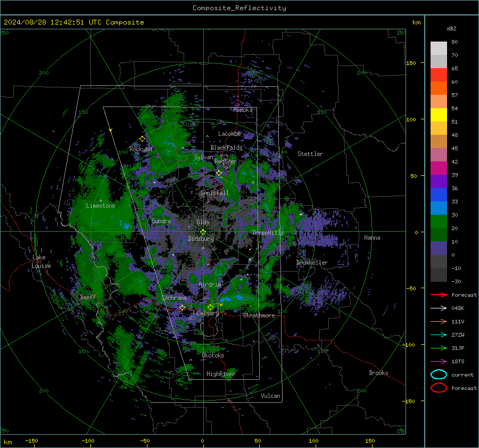479x448 pixels.
Task: Click the Lake Louise label on map
Action: pos(41,262)
